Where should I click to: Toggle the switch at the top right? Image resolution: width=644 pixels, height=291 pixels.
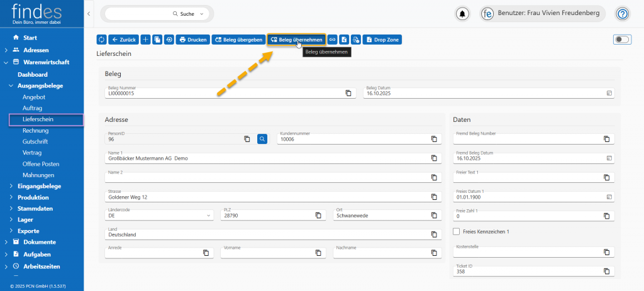click(x=621, y=40)
